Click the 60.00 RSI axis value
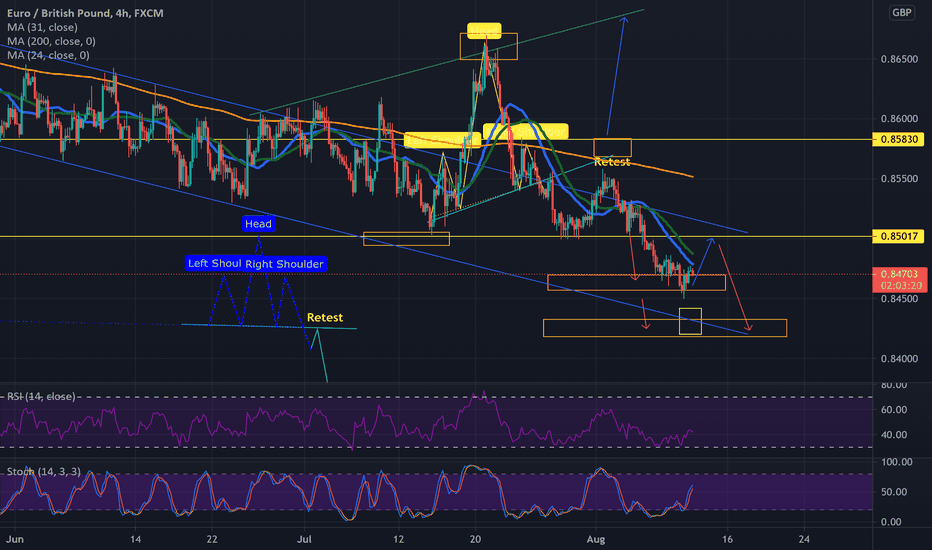The height and width of the screenshot is (550, 932). point(894,410)
